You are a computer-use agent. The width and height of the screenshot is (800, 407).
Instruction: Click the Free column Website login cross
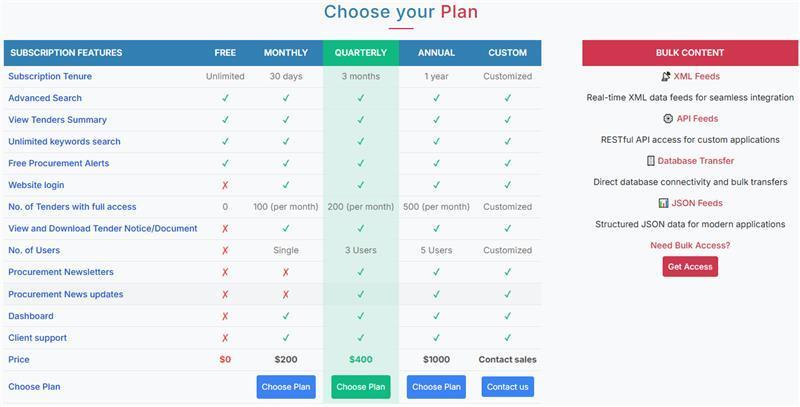[x=225, y=185]
